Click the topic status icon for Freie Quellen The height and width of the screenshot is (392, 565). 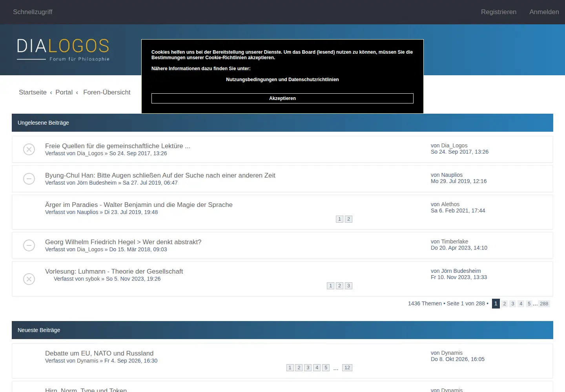pyautogui.click(x=29, y=149)
